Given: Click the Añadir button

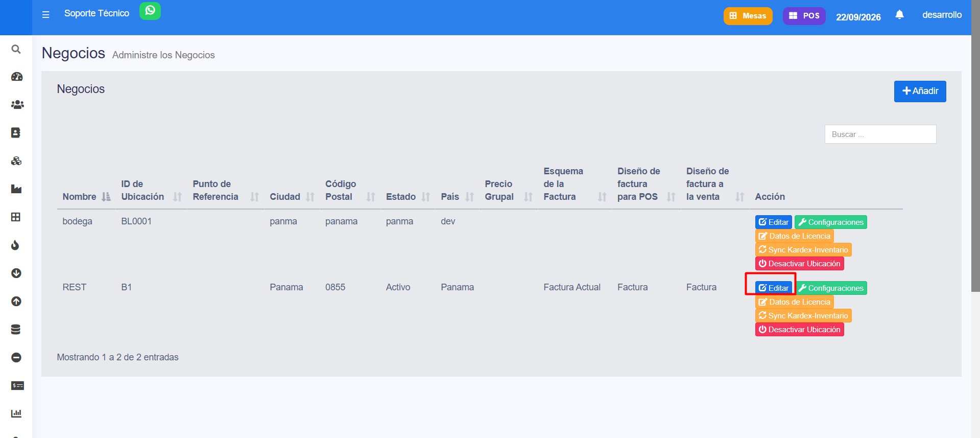Looking at the screenshot, I should point(920,91).
